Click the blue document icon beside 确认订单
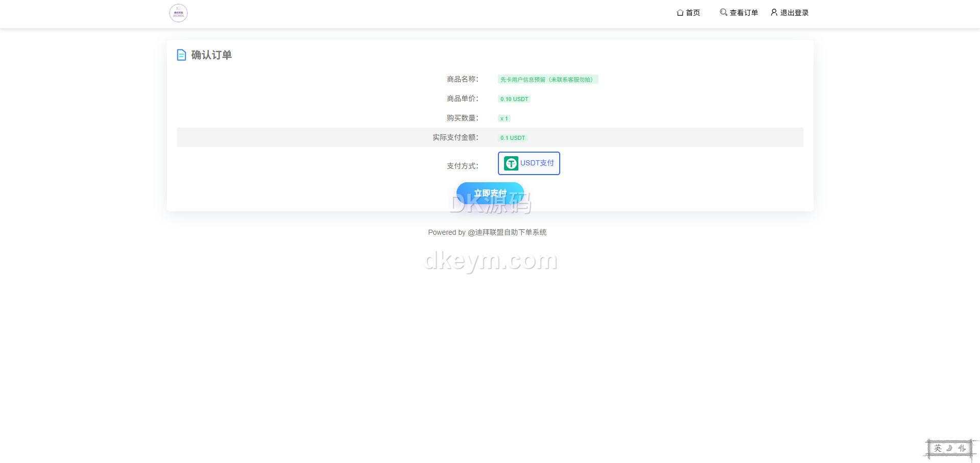The height and width of the screenshot is (463, 980). pyautogui.click(x=181, y=55)
